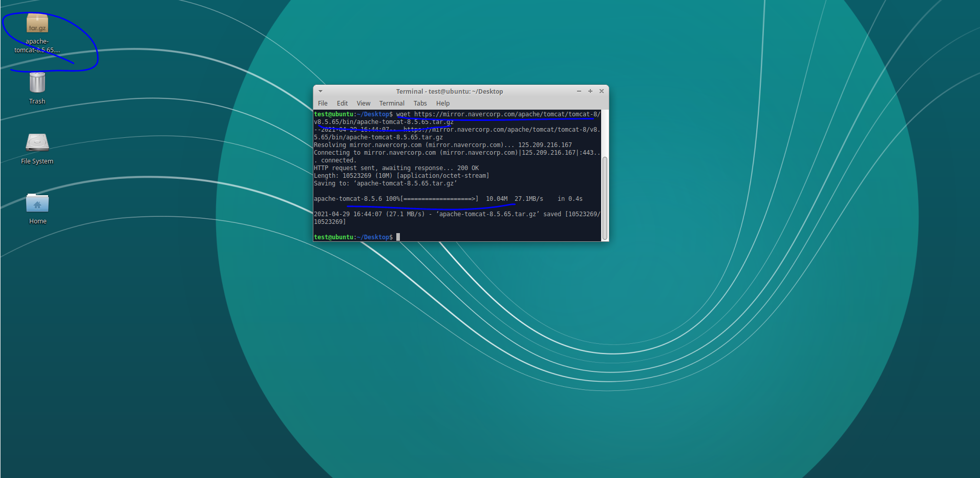This screenshot has height=478, width=980.
Task: Click the 'Resolving mirror.navercorp.com' line
Action: (x=443, y=145)
